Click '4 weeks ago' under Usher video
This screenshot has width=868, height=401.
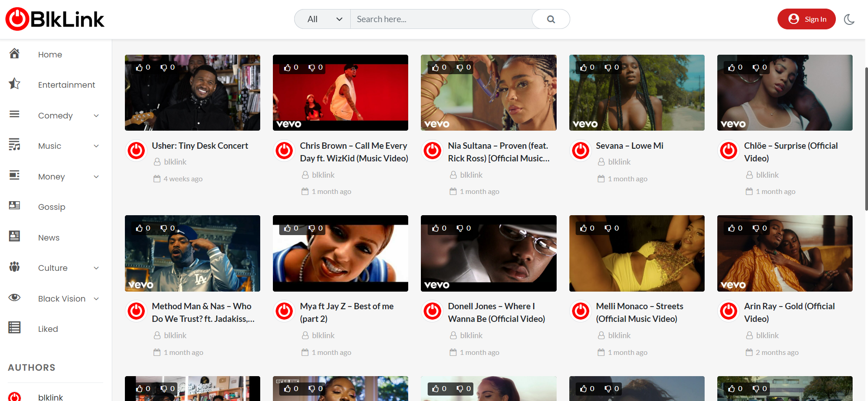(x=183, y=179)
